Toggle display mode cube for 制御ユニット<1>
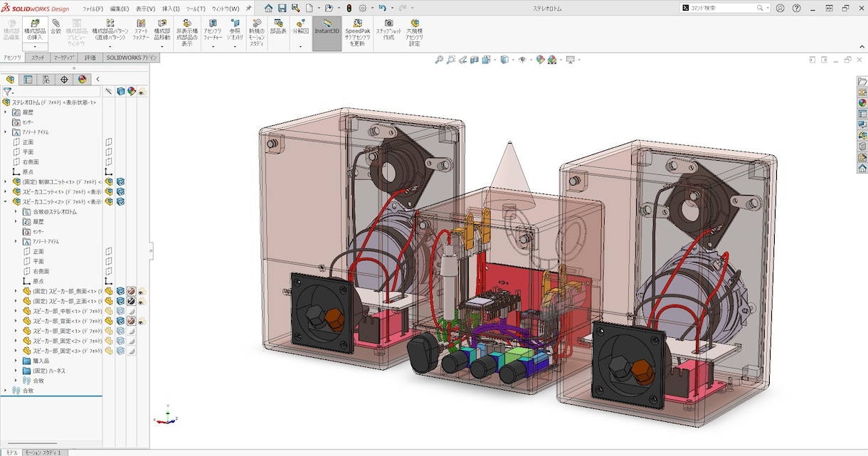This screenshot has width=868, height=456. [120, 181]
